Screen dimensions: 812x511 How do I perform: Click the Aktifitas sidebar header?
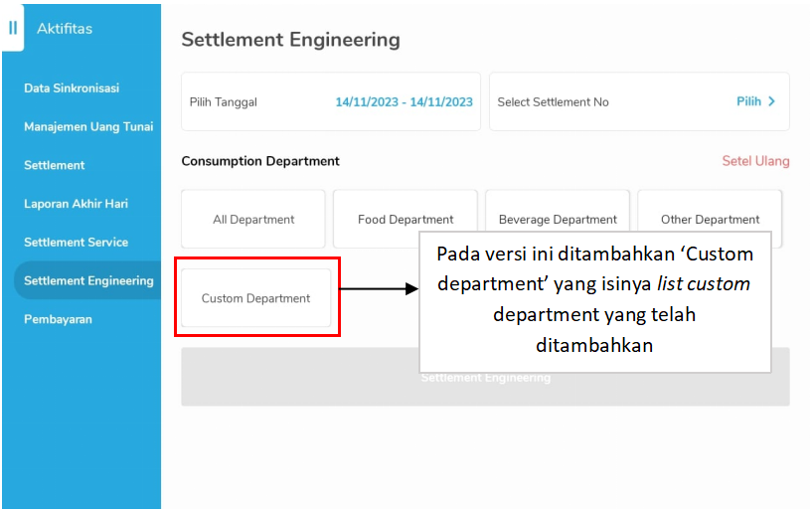click(x=65, y=29)
